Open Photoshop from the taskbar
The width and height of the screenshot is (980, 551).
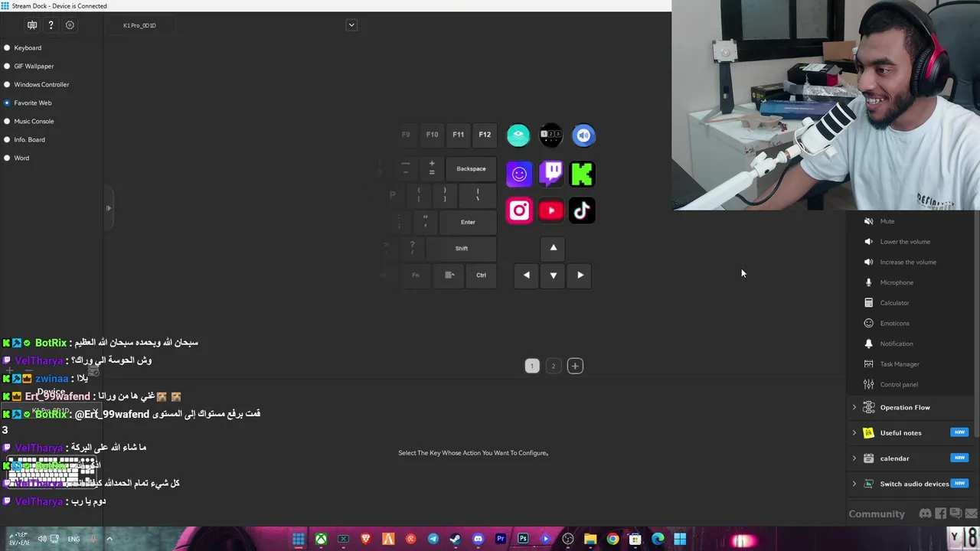pos(523,539)
